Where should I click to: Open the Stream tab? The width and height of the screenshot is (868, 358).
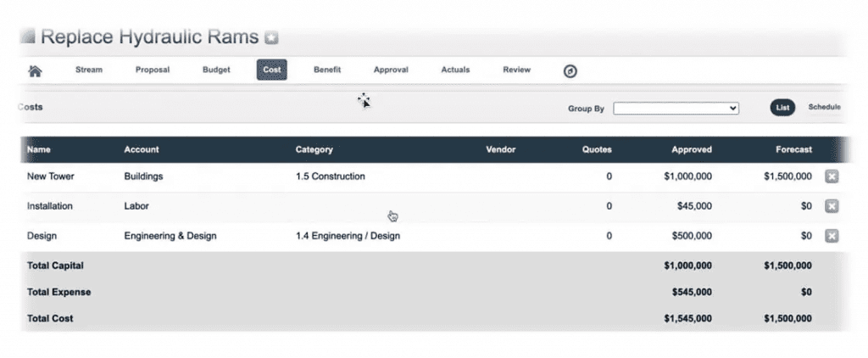(x=89, y=70)
